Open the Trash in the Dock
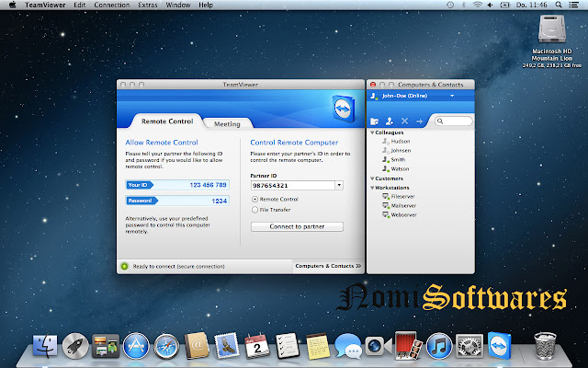 tap(545, 346)
